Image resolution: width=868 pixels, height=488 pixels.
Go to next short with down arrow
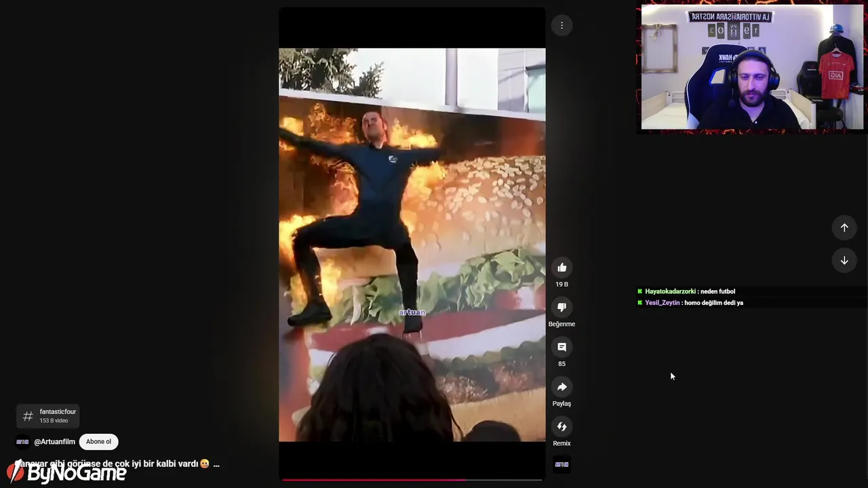click(x=844, y=260)
